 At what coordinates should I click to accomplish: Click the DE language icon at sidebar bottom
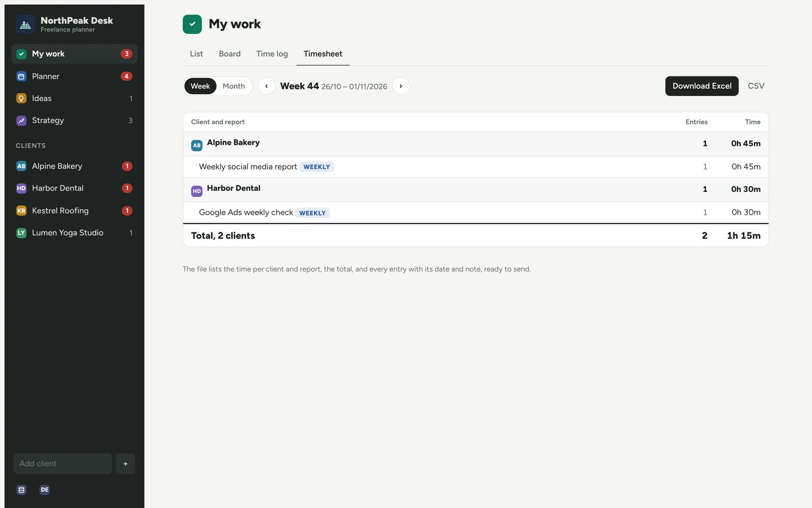pos(45,490)
